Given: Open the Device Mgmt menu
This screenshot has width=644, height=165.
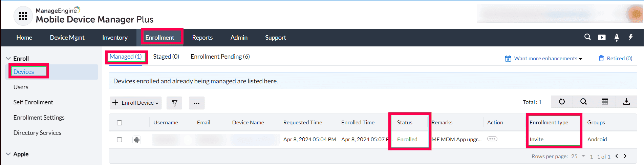Looking at the screenshot, I should 67,38.
